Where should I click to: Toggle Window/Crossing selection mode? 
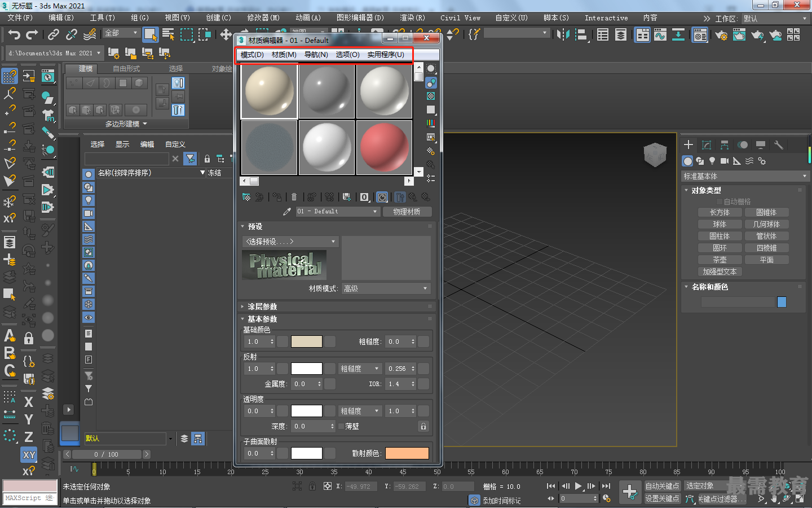(x=204, y=35)
